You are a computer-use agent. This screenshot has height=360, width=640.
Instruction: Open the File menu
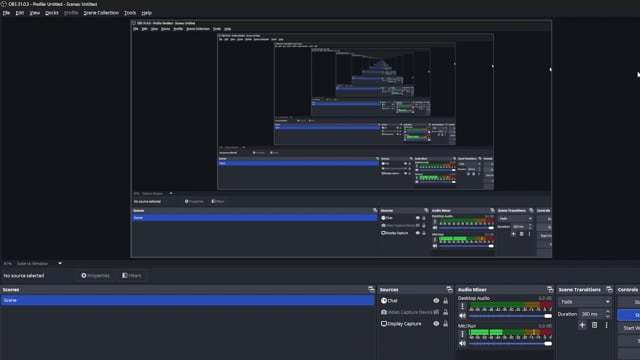[6, 13]
